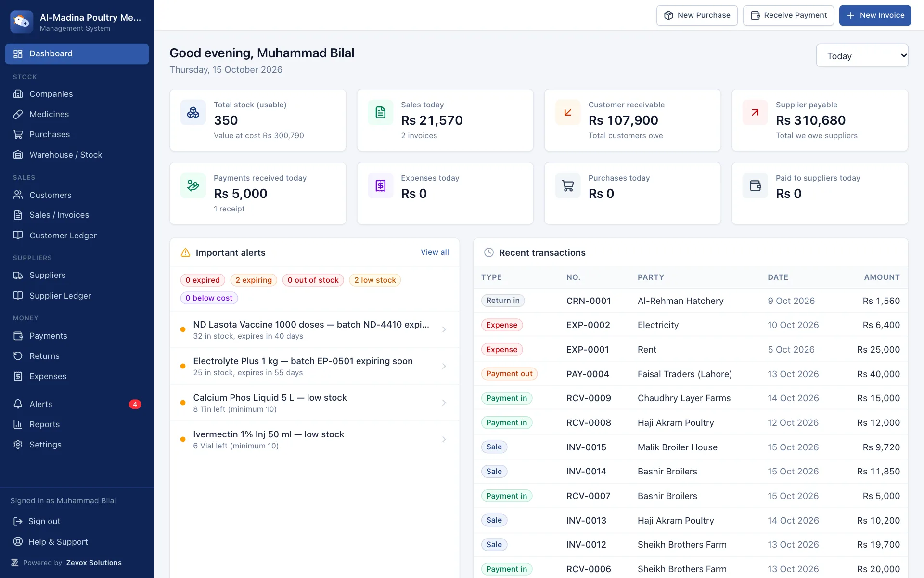This screenshot has width=924, height=578.
Task: Click the Help & Support lifebuoy icon
Action: (x=18, y=541)
